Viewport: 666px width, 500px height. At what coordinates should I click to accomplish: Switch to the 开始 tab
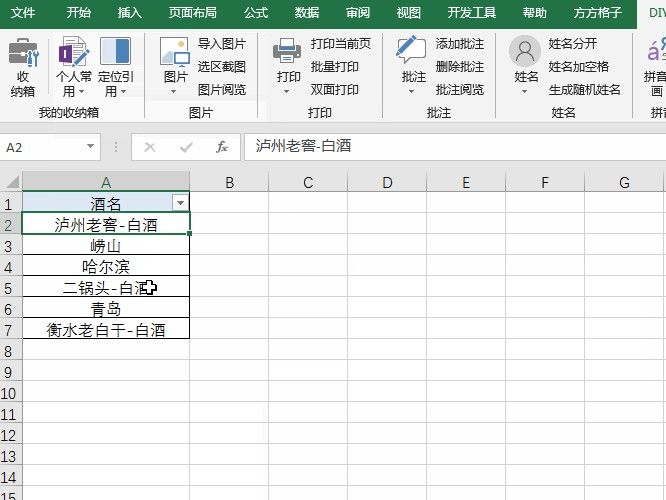79,13
